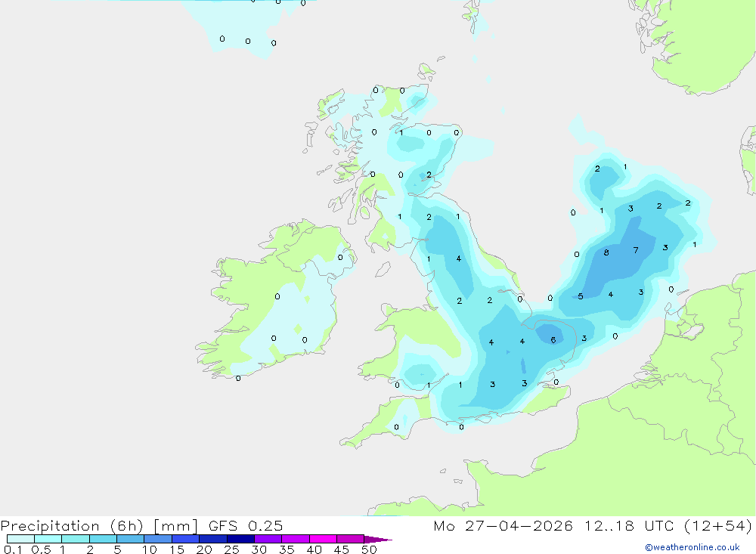Viewport: 756px width, 554px height.
Task: Click the "Precipitation (6h) [mm]" title text
Action: (x=99, y=525)
